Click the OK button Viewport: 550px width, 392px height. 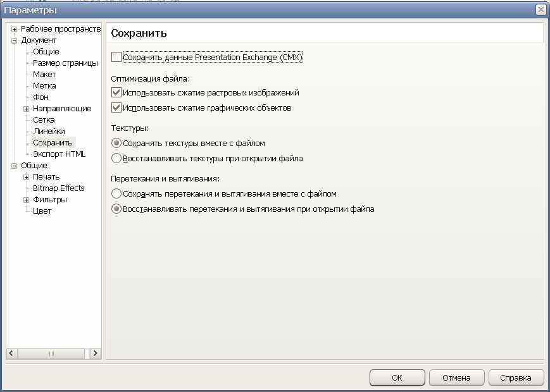coord(397,378)
